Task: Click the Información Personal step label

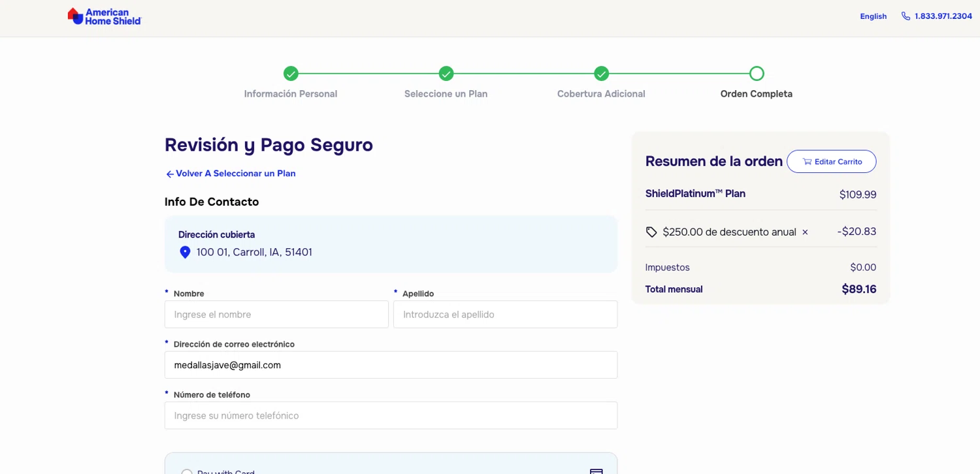Action: pyautogui.click(x=291, y=94)
